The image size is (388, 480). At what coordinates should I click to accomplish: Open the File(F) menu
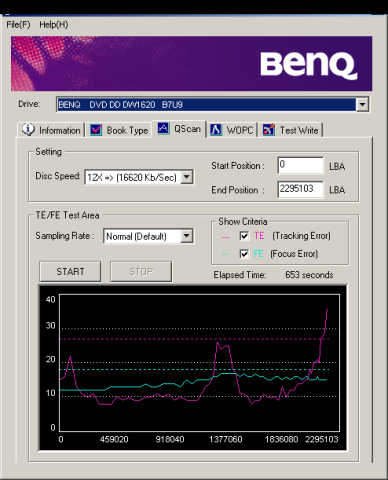(x=18, y=24)
